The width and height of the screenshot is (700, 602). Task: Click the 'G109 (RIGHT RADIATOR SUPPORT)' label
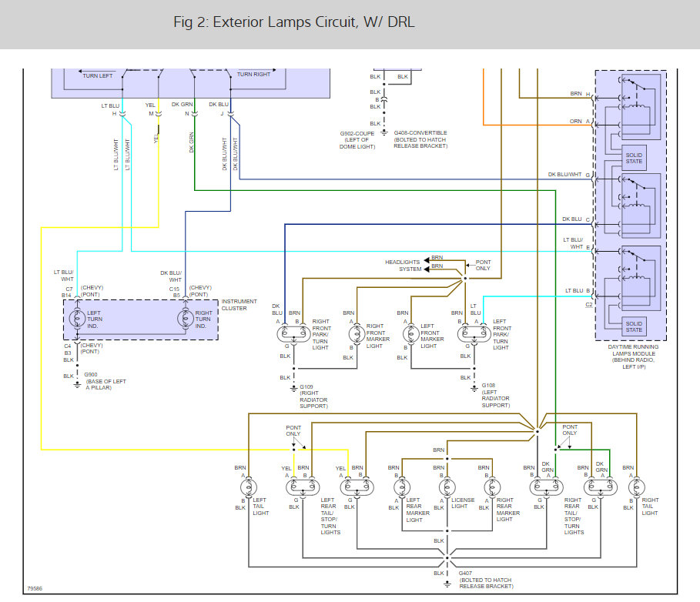(313, 396)
